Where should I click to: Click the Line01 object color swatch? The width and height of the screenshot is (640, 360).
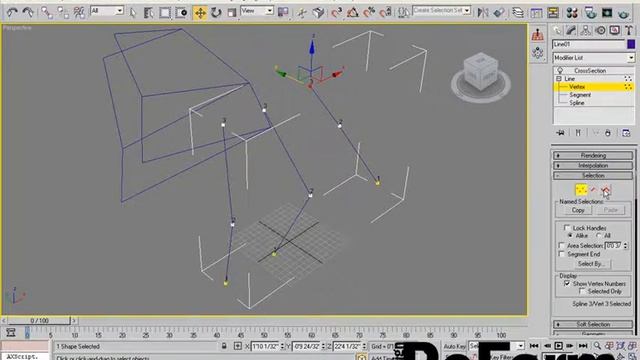[631, 44]
